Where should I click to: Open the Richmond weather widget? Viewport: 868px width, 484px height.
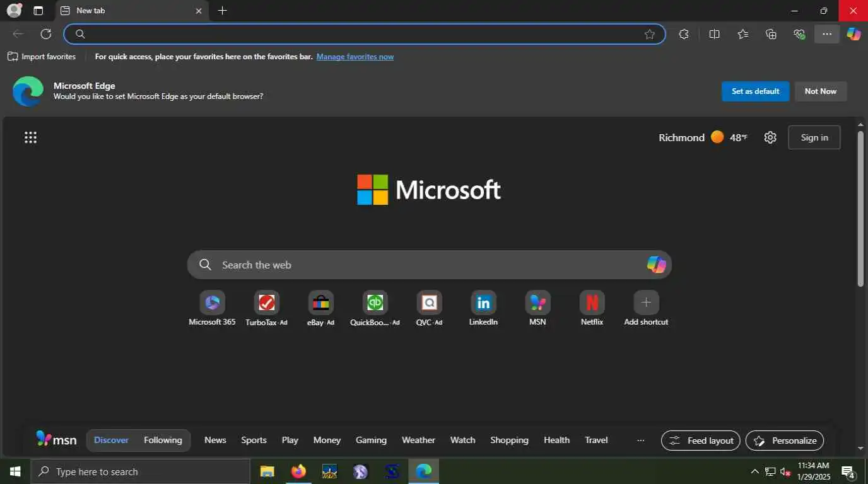pyautogui.click(x=703, y=137)
